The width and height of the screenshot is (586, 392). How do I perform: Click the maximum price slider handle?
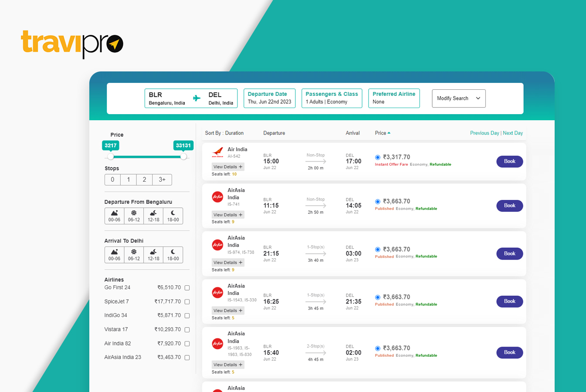183,156
